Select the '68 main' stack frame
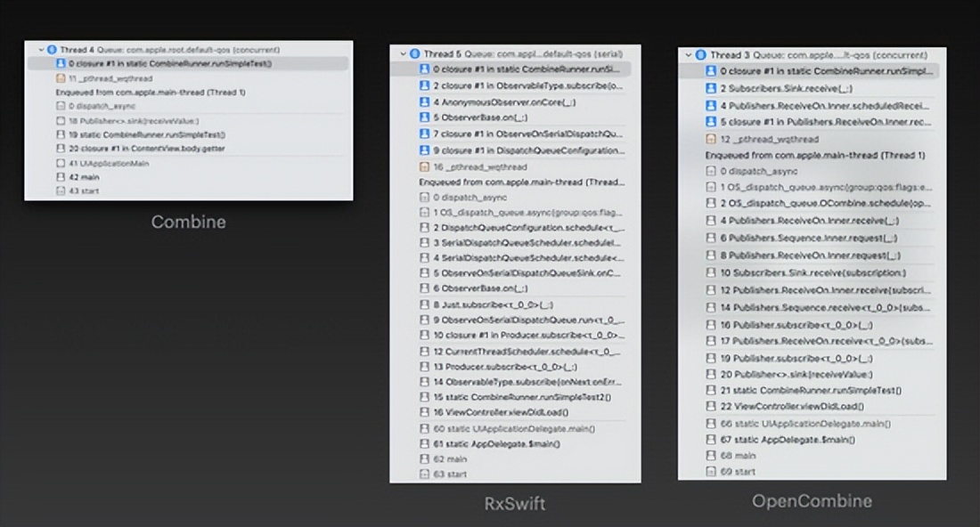Screen dimensions: 980x527 click(x=809, y=456)
